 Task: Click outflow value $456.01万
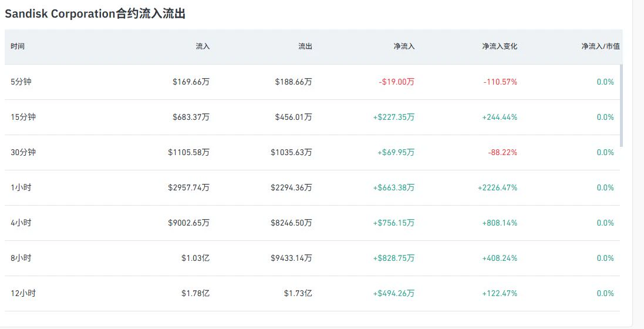[294, 117]
